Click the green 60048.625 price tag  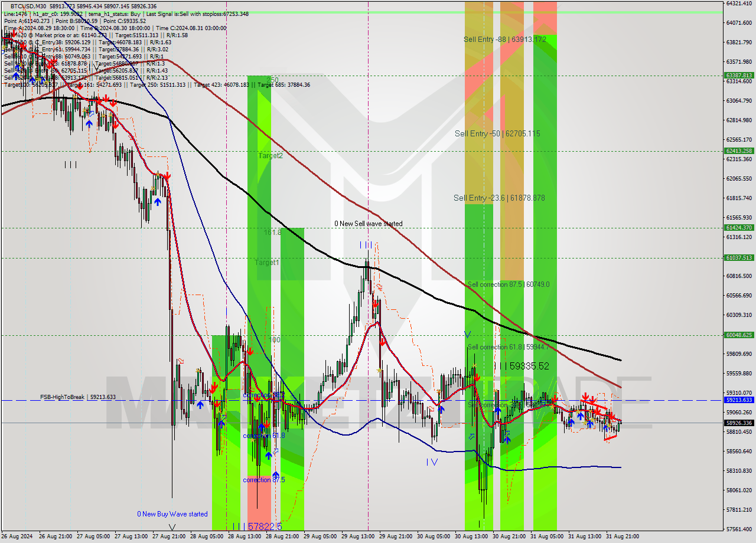[x=738, y=335]
